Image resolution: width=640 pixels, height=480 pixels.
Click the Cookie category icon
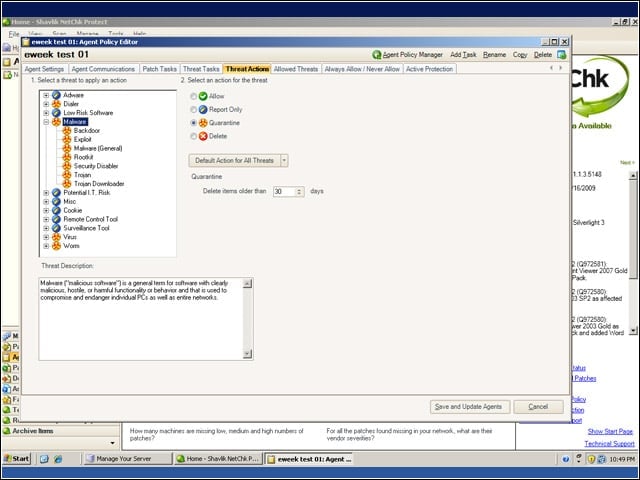(x=56, y=211)
